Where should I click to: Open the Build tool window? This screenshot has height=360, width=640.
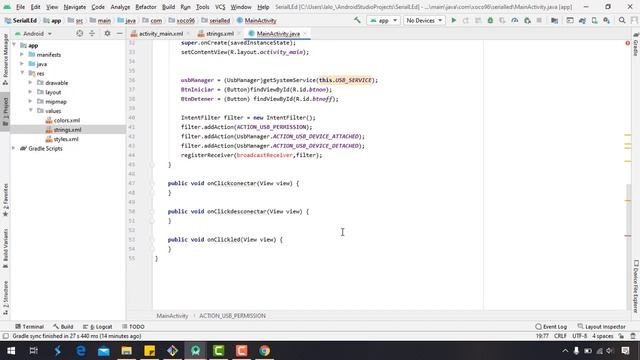pyautogui.click(x=63, y=327)
